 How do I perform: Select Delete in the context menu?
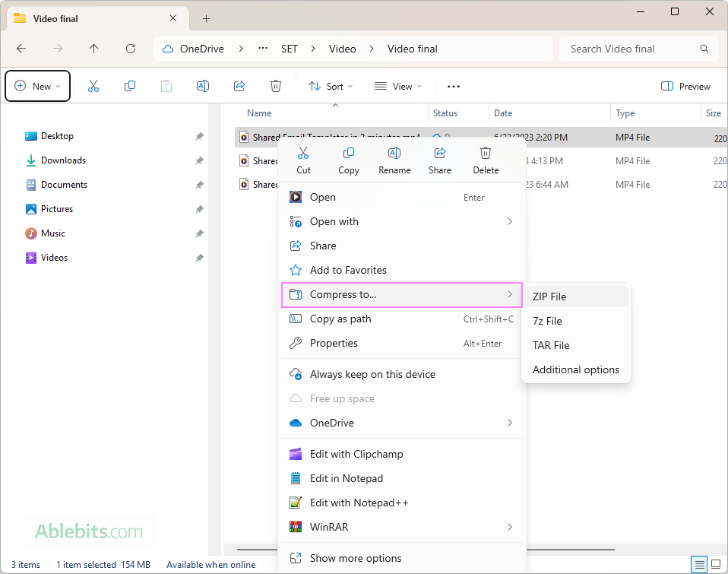(x=486, y=160)
